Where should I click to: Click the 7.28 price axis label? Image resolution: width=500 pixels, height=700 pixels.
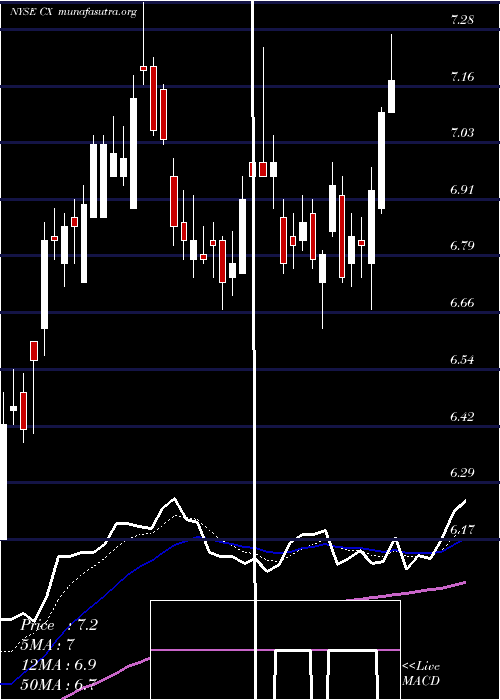pos(462,20)
